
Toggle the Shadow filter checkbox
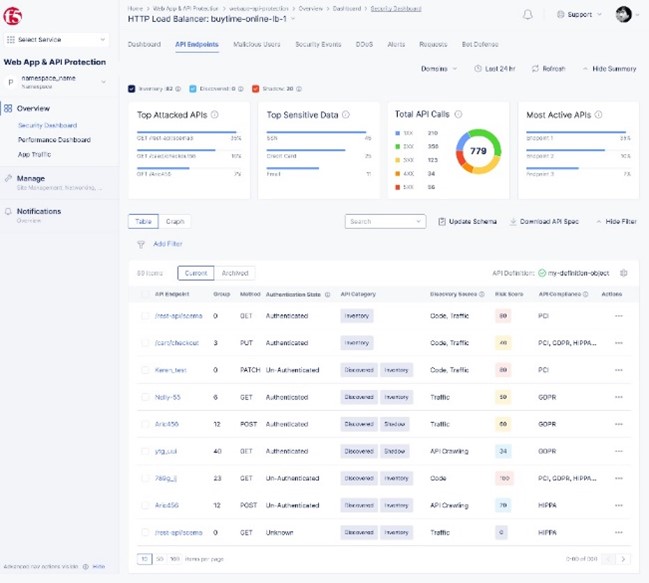tap(257, 89)
